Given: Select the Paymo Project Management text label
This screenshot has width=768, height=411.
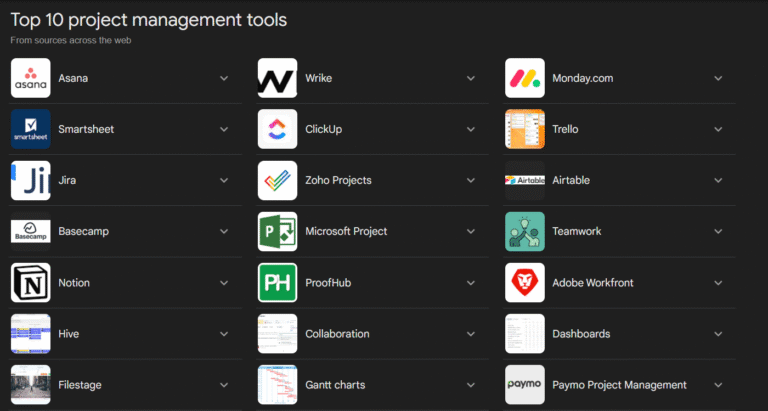Looking at the screenshot, I should [619, 385].
